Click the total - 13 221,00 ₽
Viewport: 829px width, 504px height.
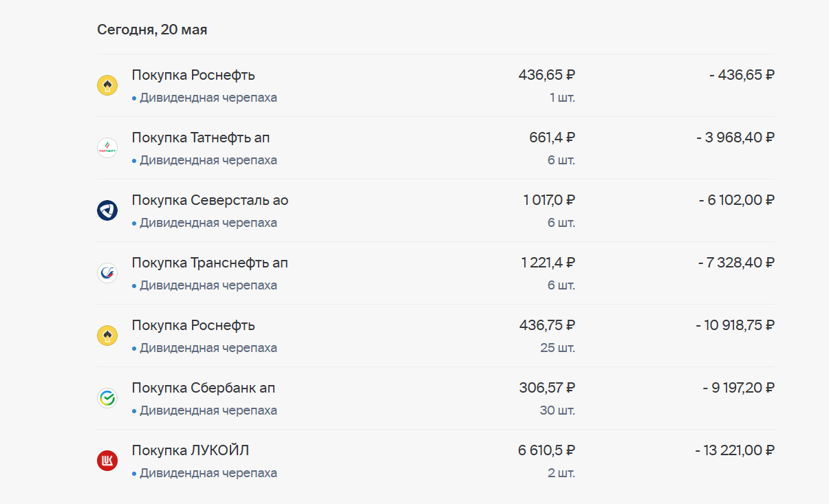735,450
